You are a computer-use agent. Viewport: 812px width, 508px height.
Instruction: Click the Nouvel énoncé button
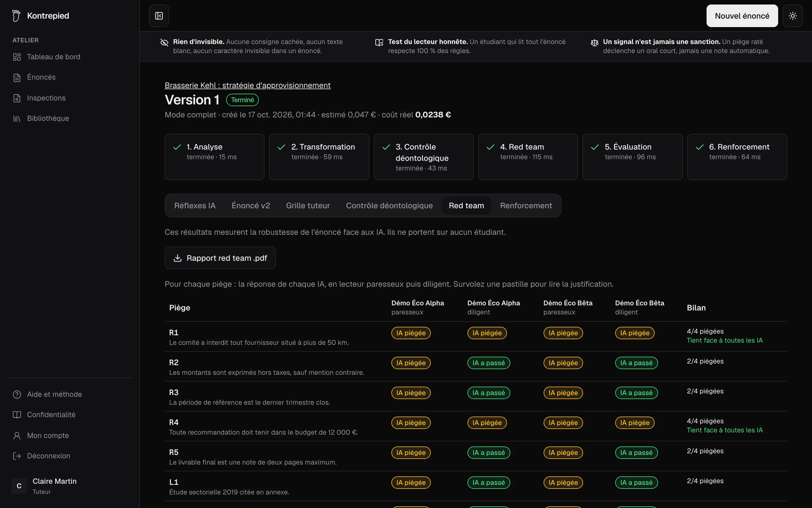[x=742, y=16]
